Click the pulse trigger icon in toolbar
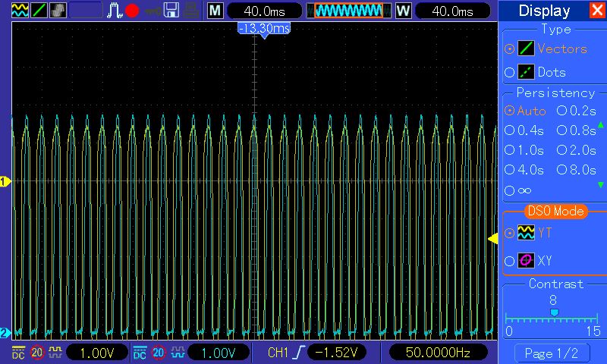 point(115,11)
